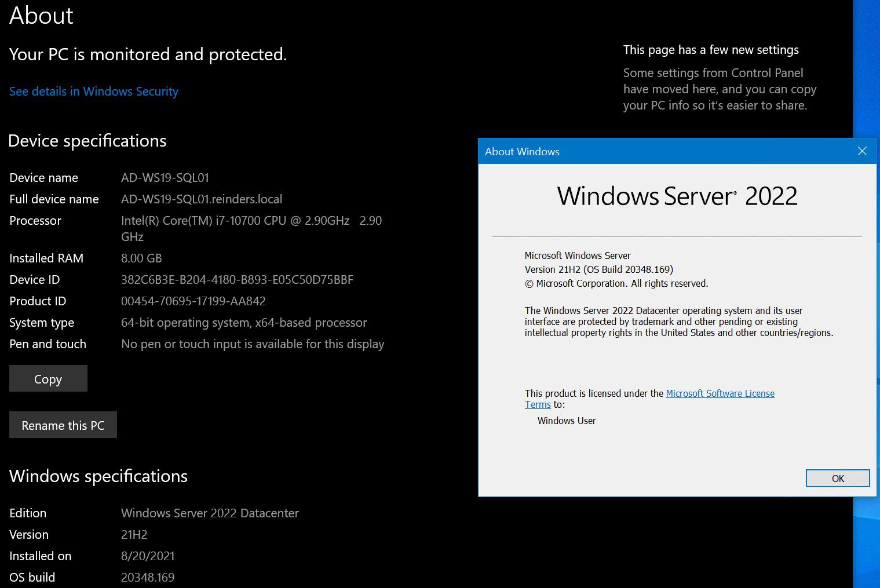880x588 pixels.
Task: Select System type 64-bit operating system value
Action: click(244, 323)
